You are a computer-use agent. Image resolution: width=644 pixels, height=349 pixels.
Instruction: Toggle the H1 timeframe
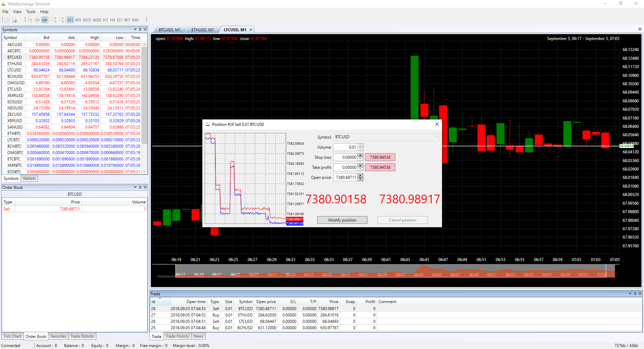105,20
